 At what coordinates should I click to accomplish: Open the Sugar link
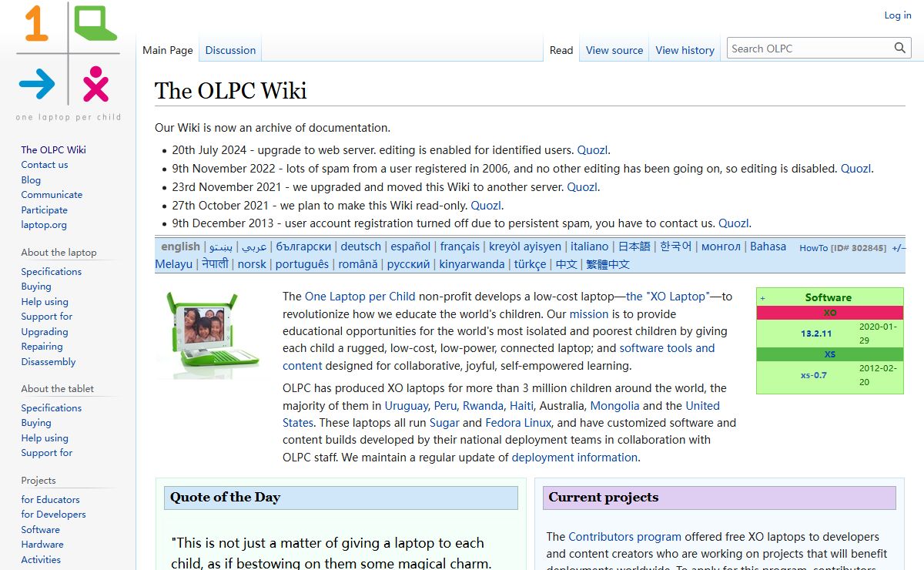click(444, 422)
